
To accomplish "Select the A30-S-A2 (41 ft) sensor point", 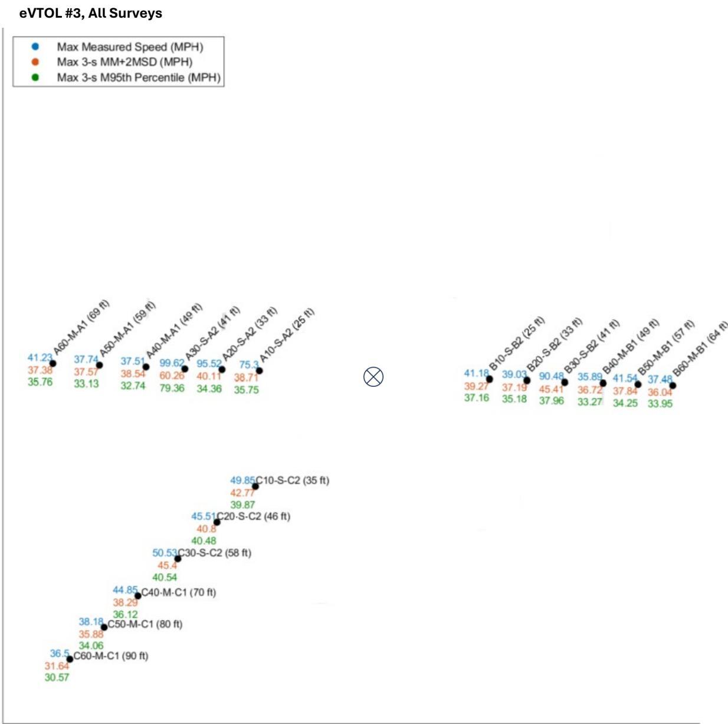I will (185, 368).
